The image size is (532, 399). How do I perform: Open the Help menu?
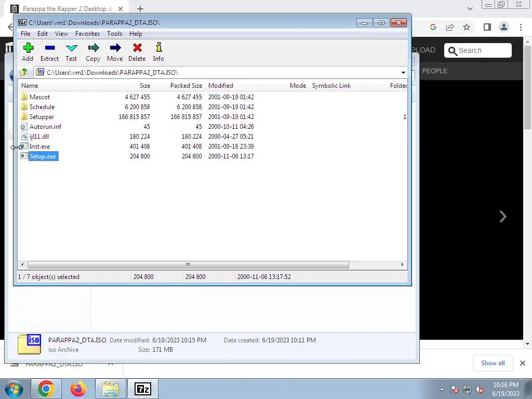[x=136, y=34]
